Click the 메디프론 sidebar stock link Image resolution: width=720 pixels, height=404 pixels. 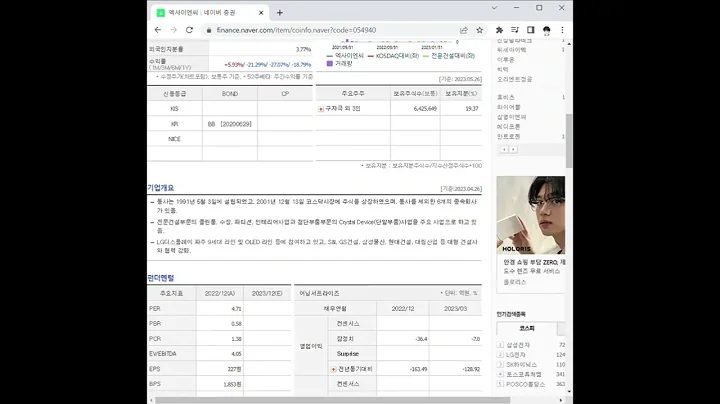pos(508,127)
